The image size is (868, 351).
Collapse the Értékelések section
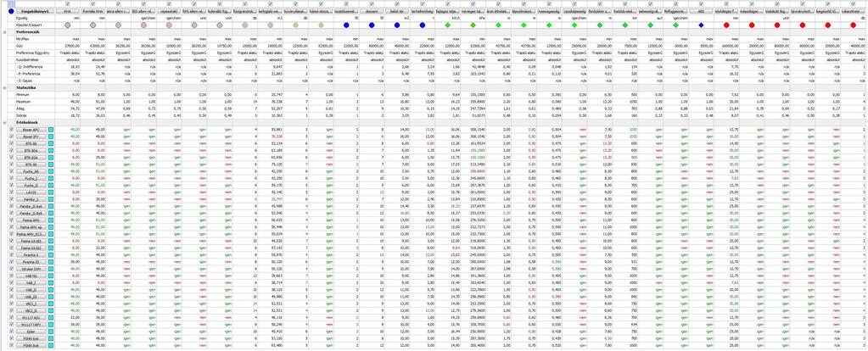click(4, 123)
